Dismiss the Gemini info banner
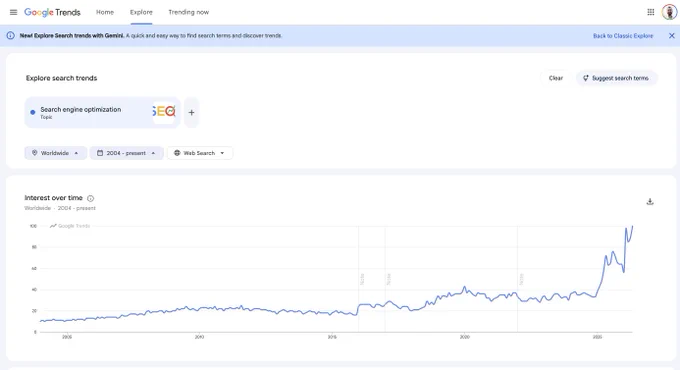 [671, 36]
